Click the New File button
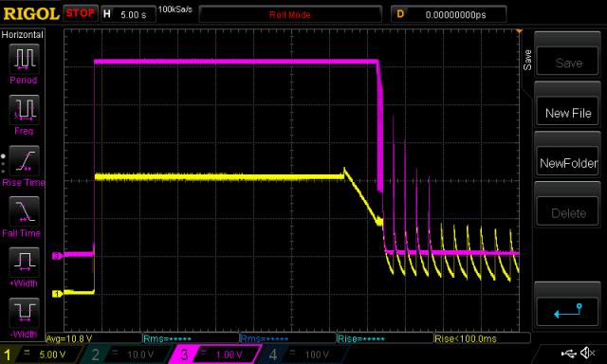Screen dimensions: 607x364 coord(567,113)
